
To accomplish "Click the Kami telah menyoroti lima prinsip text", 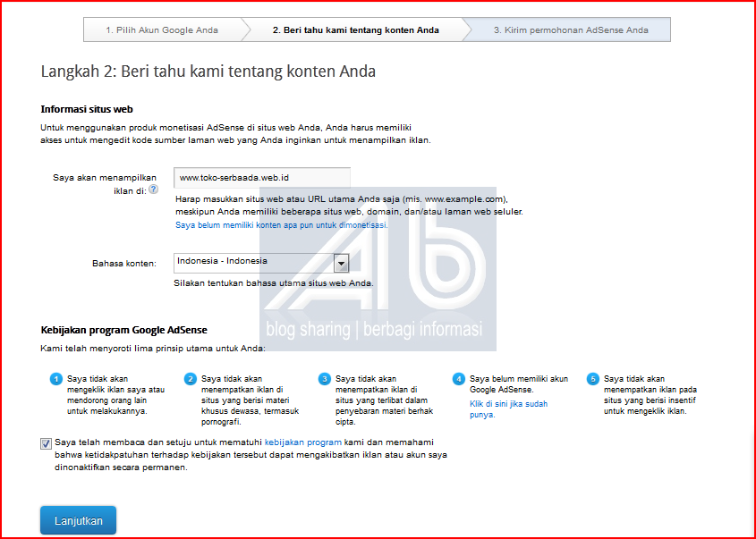I will tap(153, 348).
